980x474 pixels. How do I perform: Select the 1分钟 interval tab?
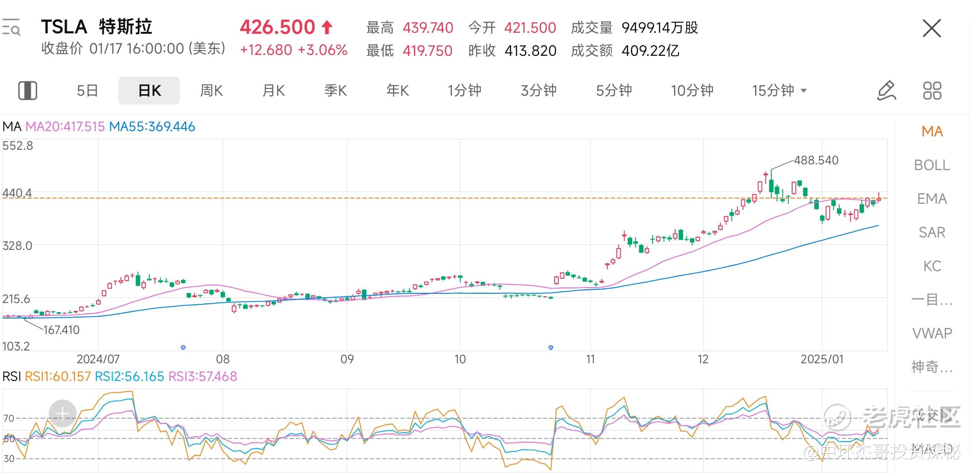pos(464,90)
